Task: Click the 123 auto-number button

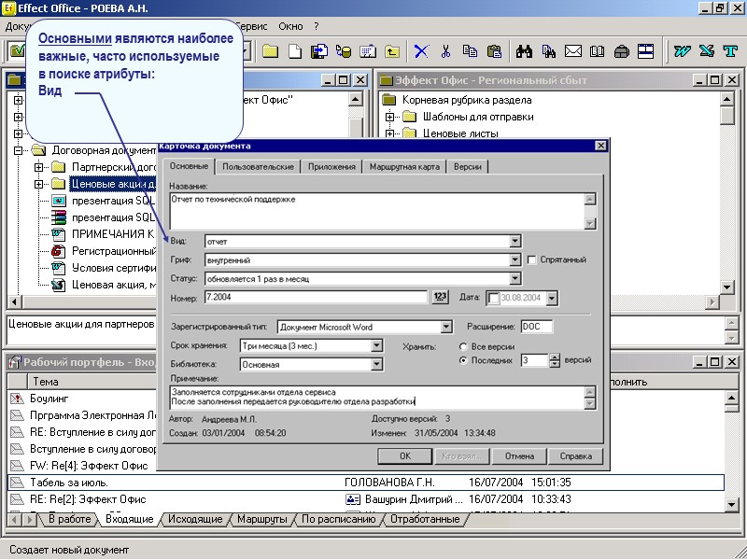Action: [x=440, y=297]
